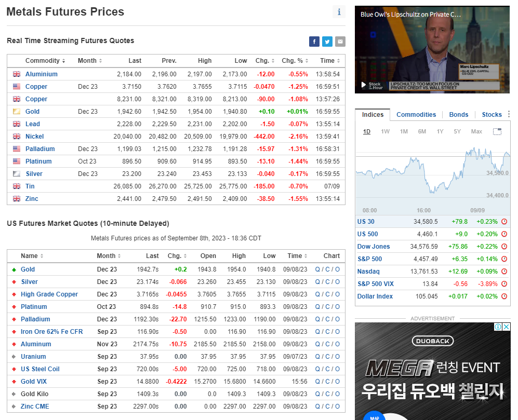Sort delayed quotes table by Name

[x=32, y=256]
